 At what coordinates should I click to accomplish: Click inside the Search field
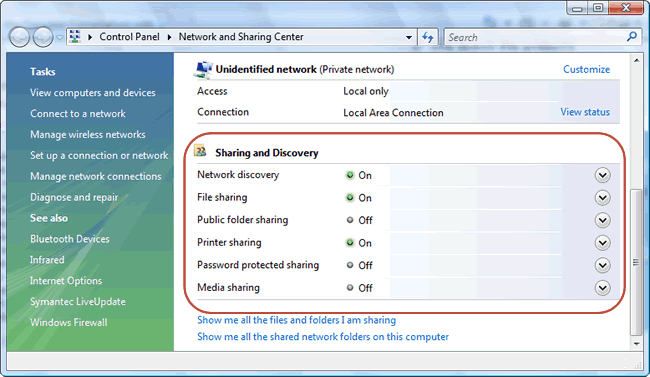pos(535,37)
